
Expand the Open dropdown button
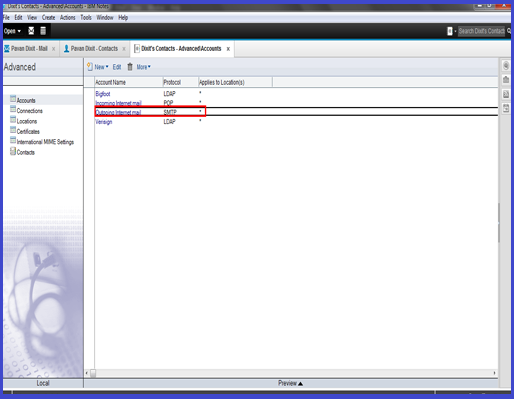coord(12,31)
